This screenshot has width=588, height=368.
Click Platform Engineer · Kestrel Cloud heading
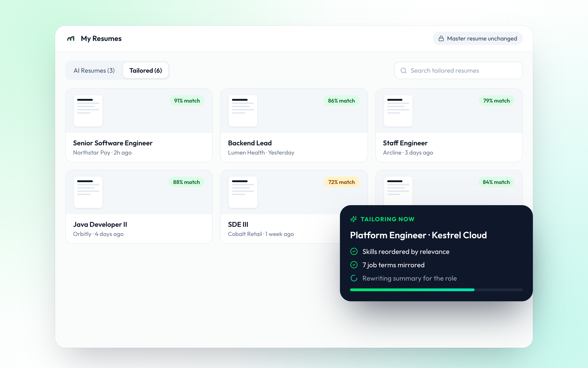(418, 235)
